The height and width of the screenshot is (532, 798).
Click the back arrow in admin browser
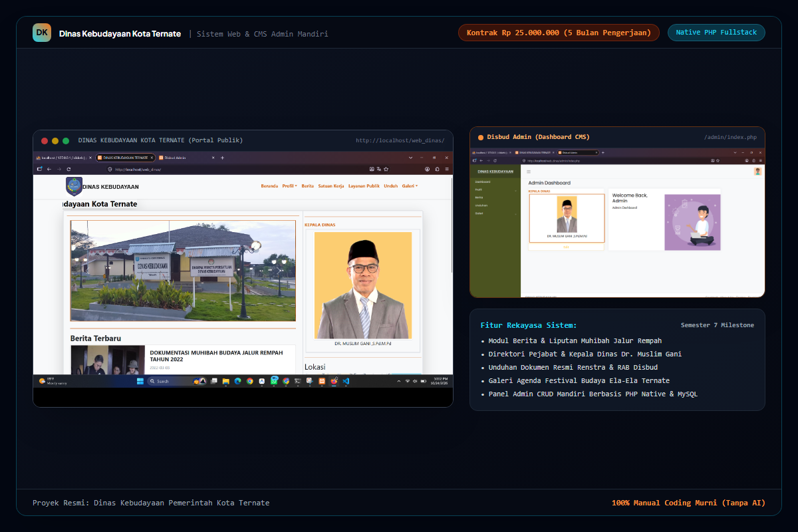tap(481, 160)
